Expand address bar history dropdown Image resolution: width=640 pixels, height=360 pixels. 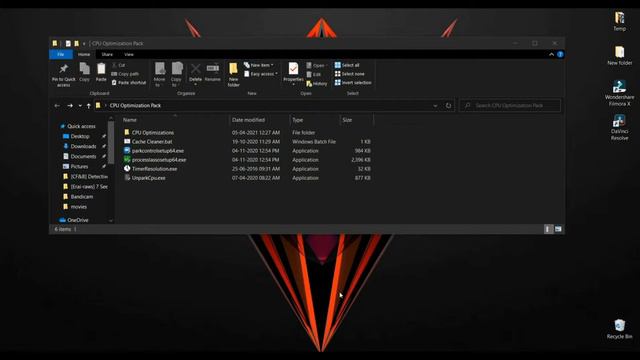435,106
